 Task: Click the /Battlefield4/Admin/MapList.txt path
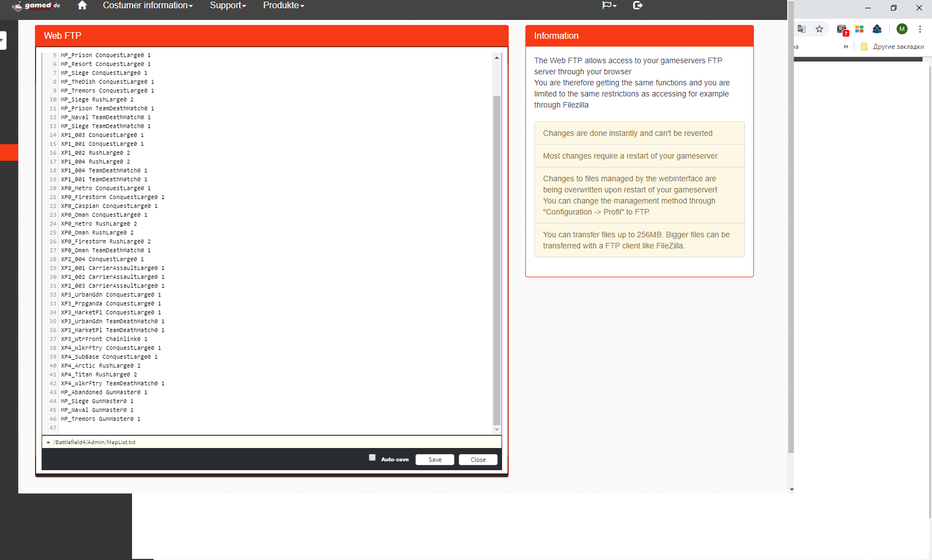(94, 442)
